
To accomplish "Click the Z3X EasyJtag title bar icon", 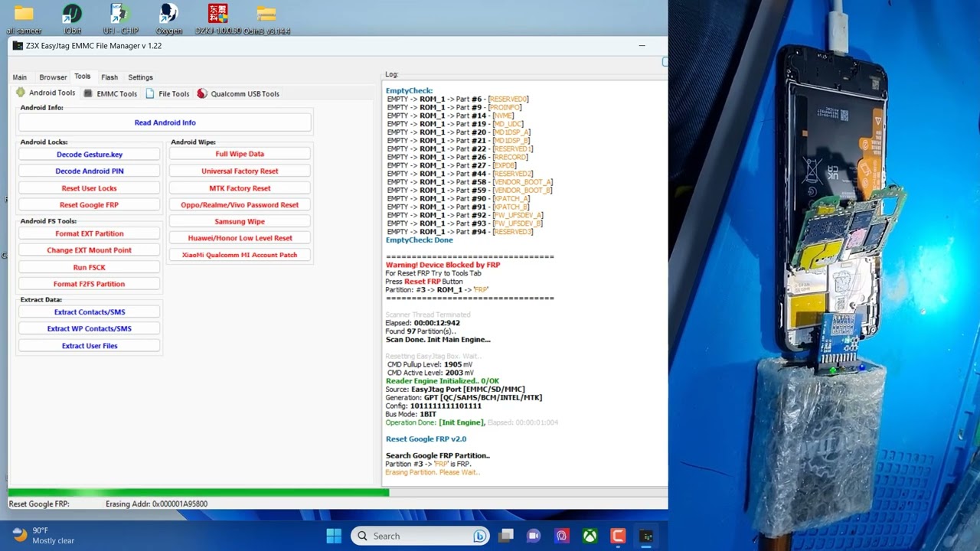I will [18, 46].
